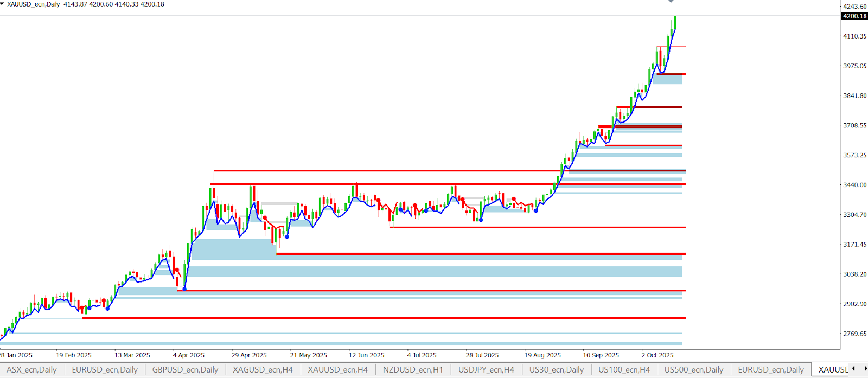
Task: Select the US500_ecn,Daily tab
Action: [x=694, y=370]
